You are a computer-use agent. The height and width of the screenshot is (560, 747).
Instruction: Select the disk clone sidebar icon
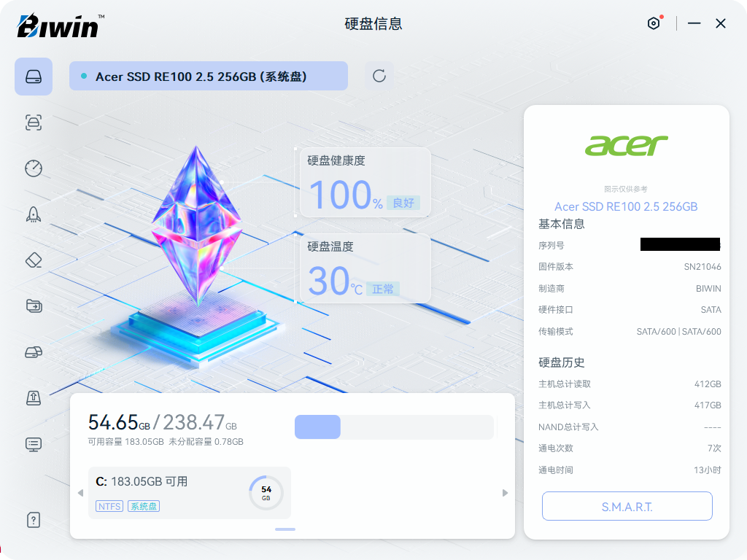[34, 352]
